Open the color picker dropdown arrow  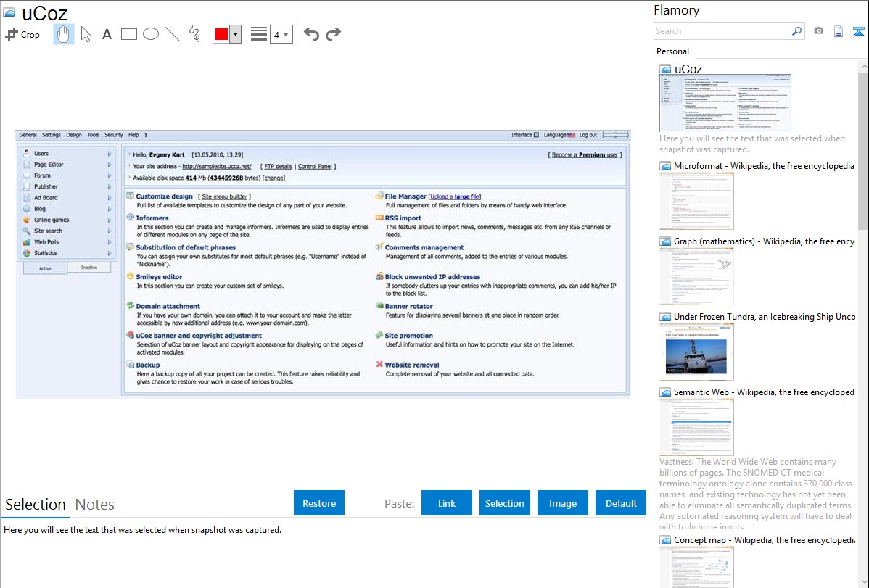(236, 34)
